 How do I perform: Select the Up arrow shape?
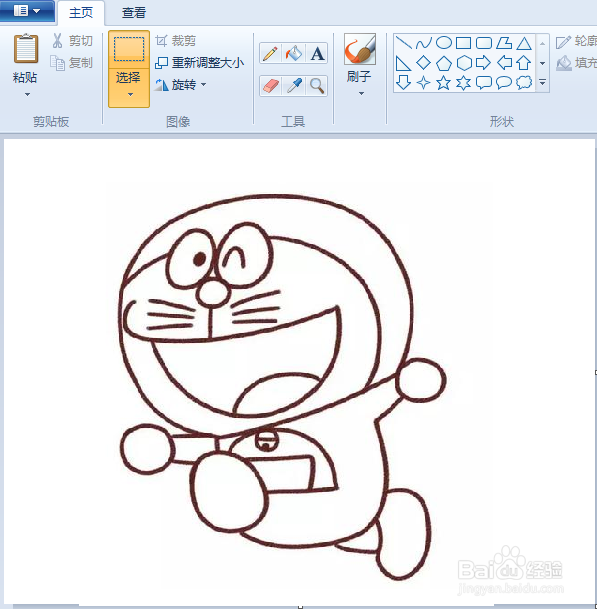coord(524,63)
